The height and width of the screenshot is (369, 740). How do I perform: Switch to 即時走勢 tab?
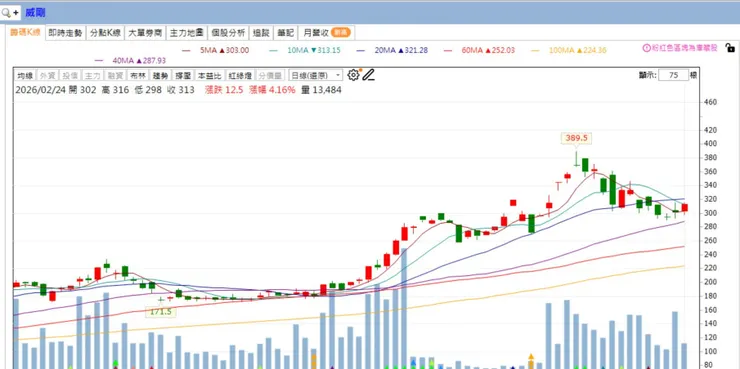65,33
